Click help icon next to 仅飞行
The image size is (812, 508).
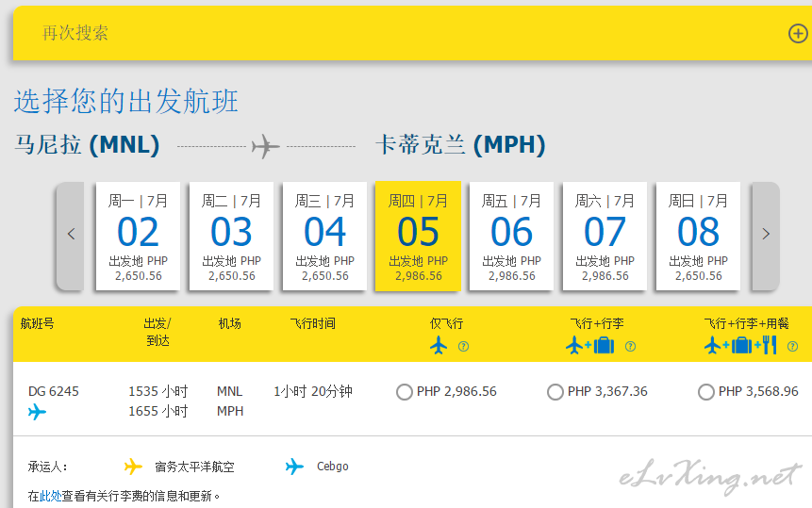click(463, 347)
